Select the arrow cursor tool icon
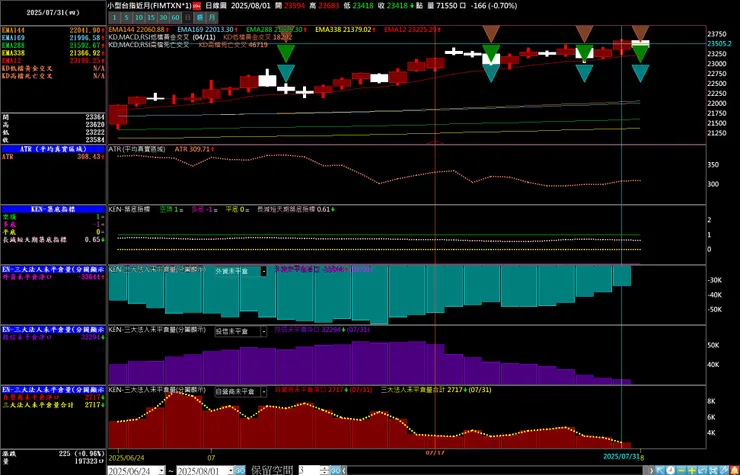The width and height of the screenshot is (740, 475). coord(660,470)
